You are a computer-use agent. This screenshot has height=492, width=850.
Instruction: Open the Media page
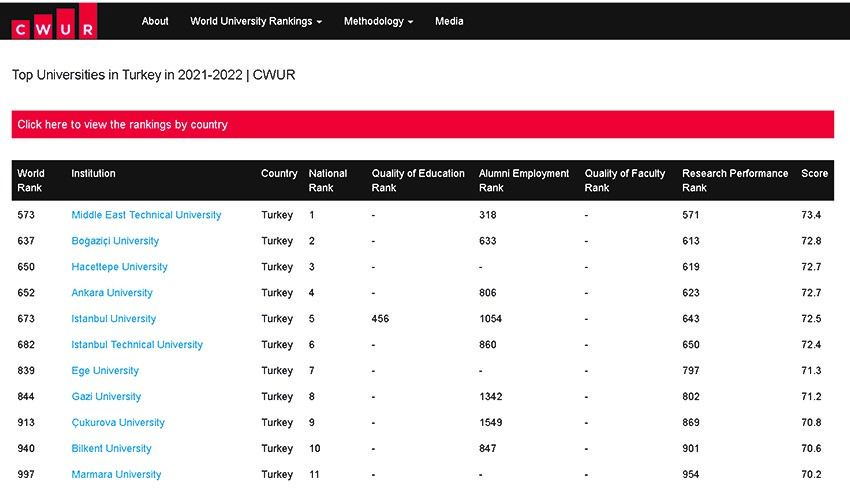click(449, 21)
